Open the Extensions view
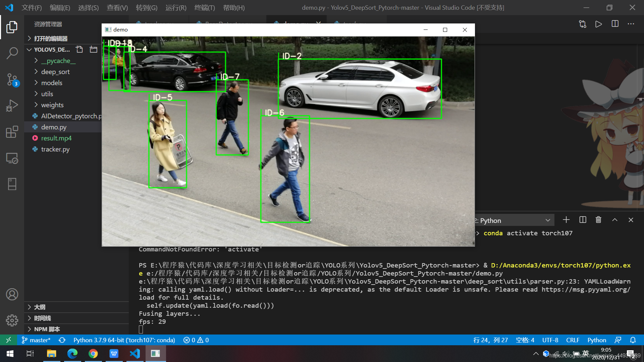The image size is (644, 362). coord(12,132)
